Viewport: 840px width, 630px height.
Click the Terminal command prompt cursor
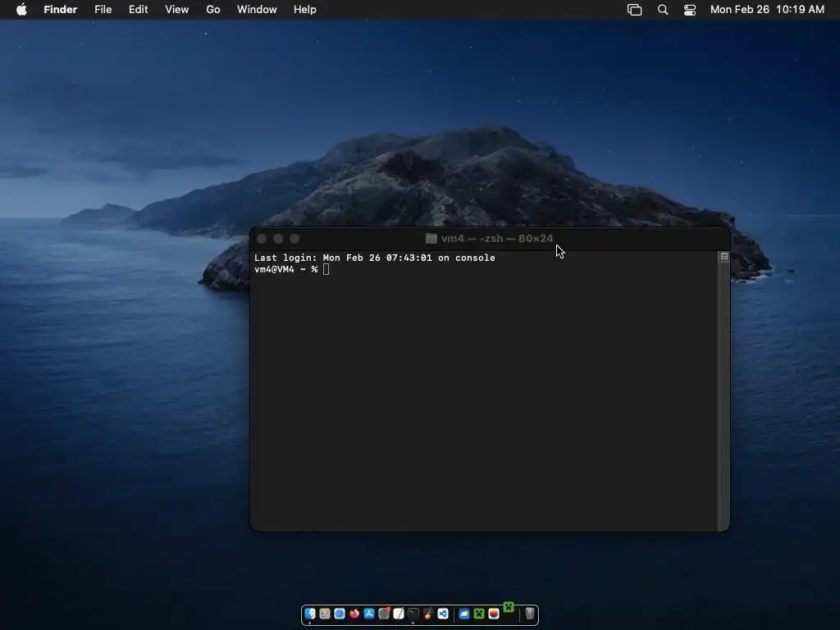[x=326, y=269]
